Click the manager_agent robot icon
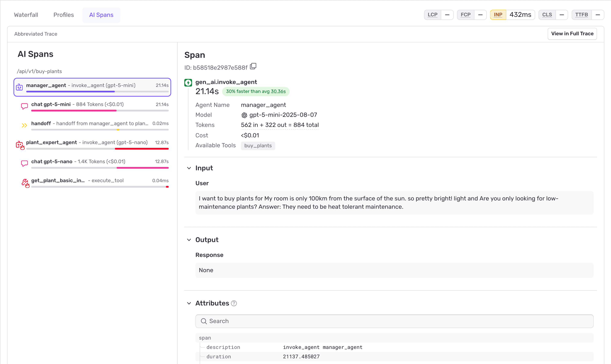The image size is (611, 364). [x=19, y=87]
